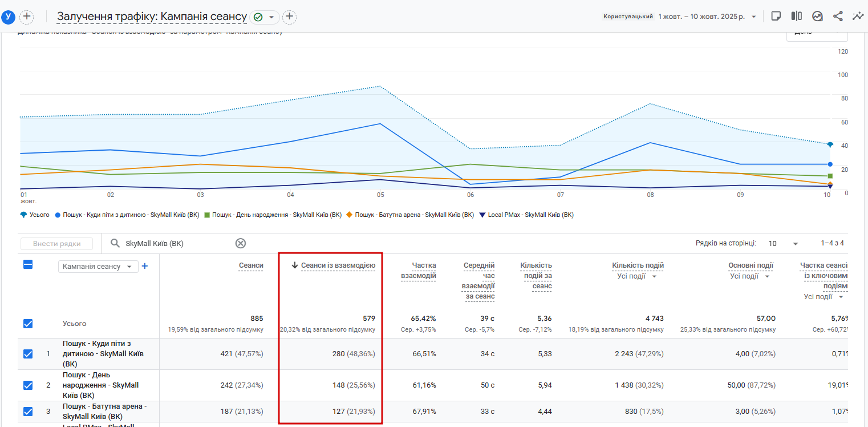Viewport: 868px width, 427px height.
Task: Open the date range picker "1 жовт. – 10 жовт. 2025 р."
Action: [x=707, y=17]
